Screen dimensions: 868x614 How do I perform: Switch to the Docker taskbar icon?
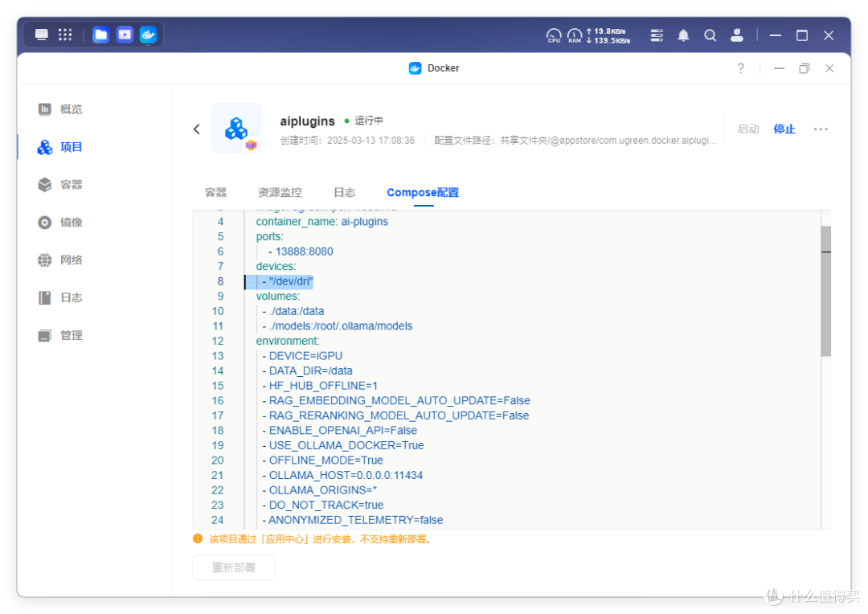pos(149,35)
